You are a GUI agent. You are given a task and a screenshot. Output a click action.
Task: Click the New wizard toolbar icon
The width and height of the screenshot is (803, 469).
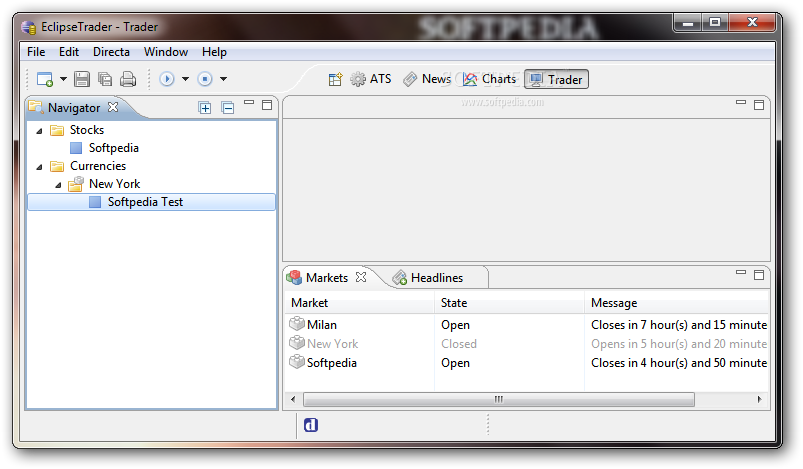[45, 79]
